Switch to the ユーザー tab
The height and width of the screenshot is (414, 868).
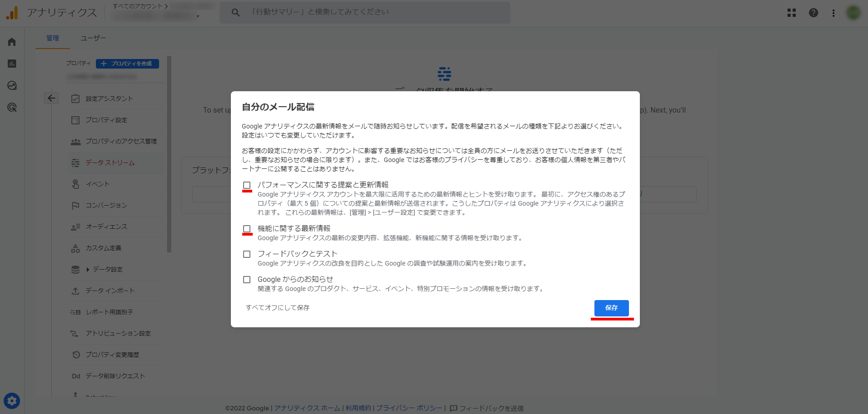[93, 38]
